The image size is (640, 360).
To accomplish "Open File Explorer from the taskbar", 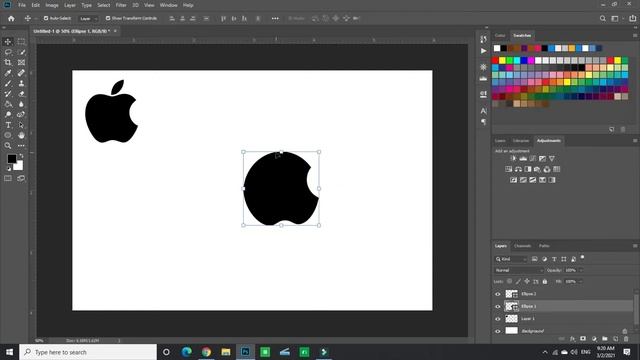I will pyautogui.click(x=226, y=352).
